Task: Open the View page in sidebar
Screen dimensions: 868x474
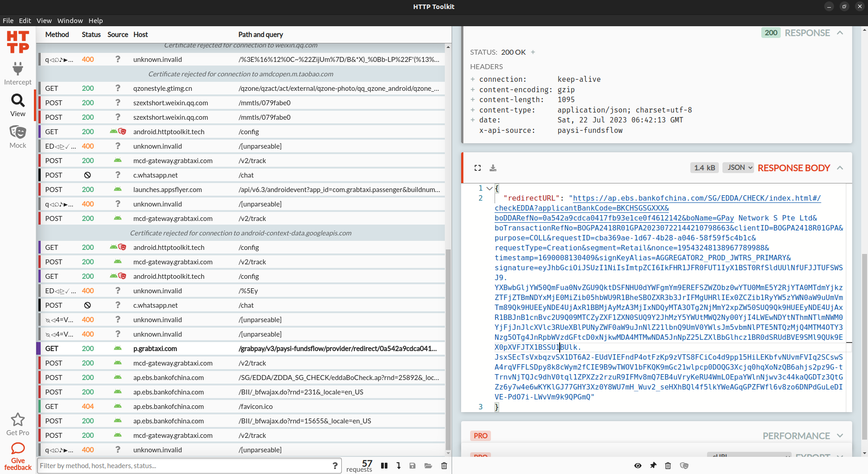Action: click(x=18, y=105)
